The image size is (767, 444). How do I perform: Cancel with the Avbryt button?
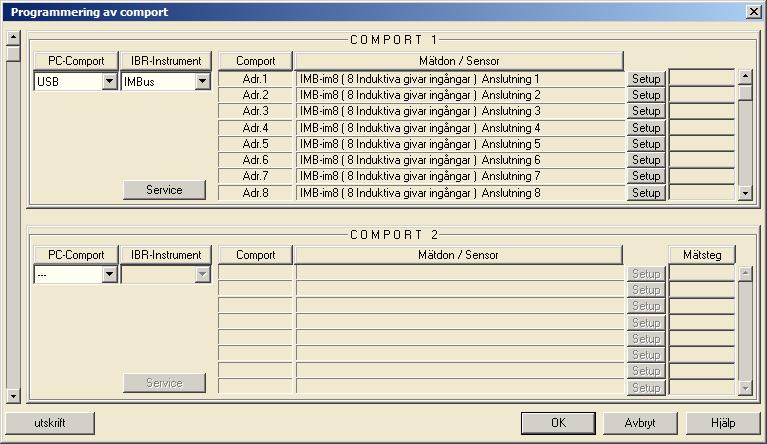click(x=640, y=423)
